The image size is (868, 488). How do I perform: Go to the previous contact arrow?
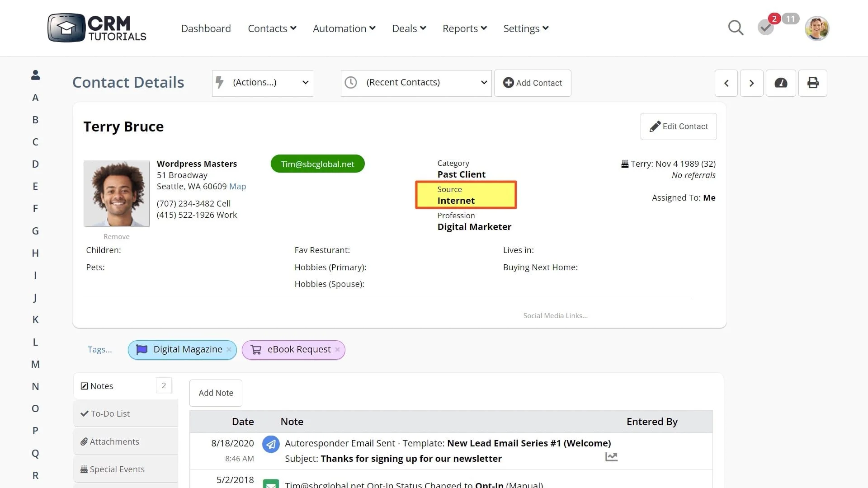point(726,83)
